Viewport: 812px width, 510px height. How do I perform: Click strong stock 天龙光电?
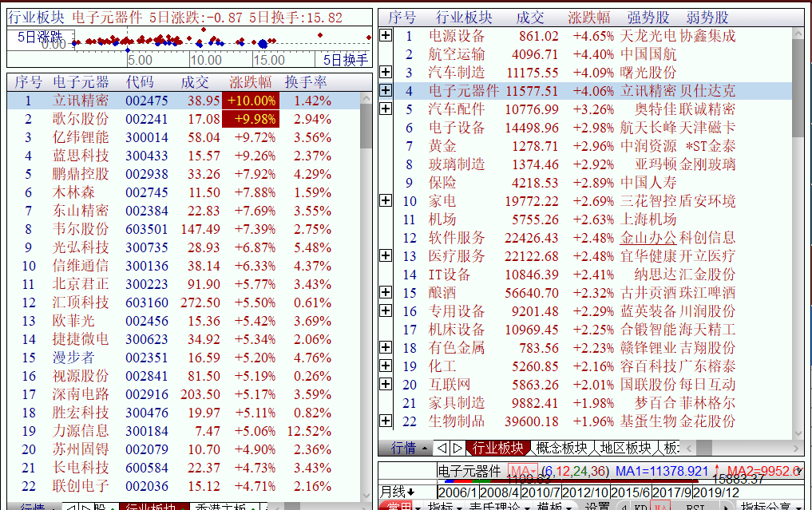(x=648, y=36)
